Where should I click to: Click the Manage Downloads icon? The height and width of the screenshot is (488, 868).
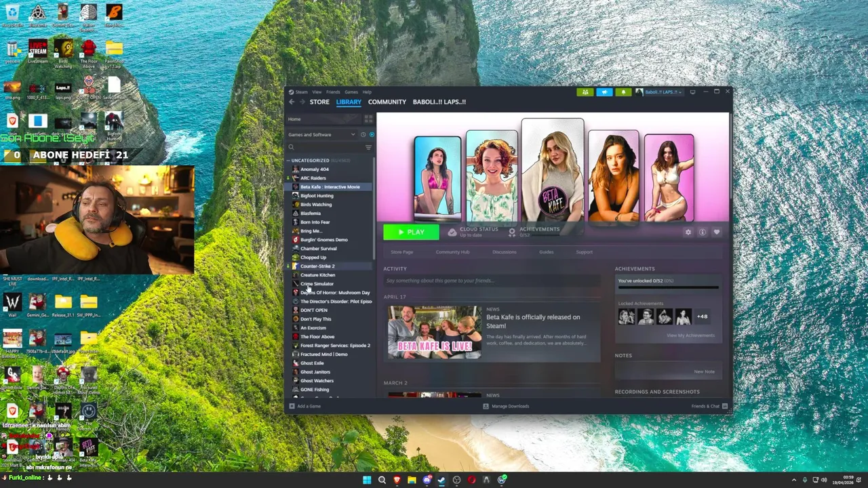click(486, 406)
